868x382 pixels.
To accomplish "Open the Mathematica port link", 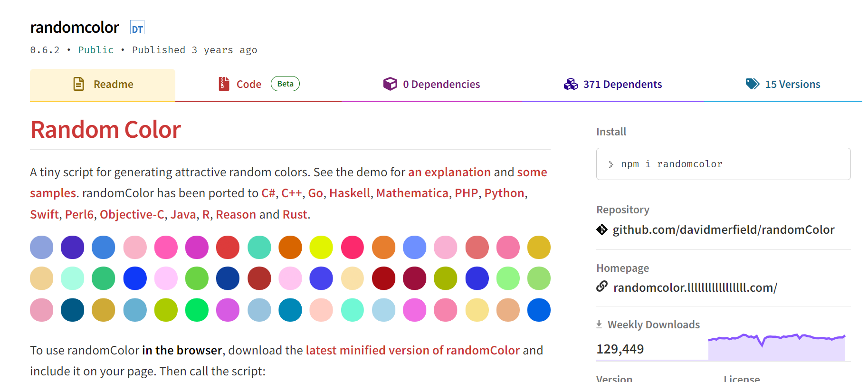I will coord(412,193).
